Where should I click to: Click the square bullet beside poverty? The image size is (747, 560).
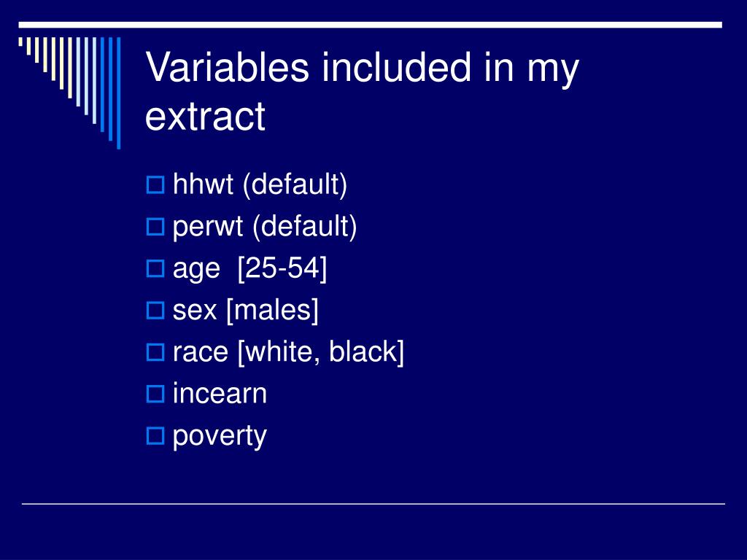pos(155,436)
